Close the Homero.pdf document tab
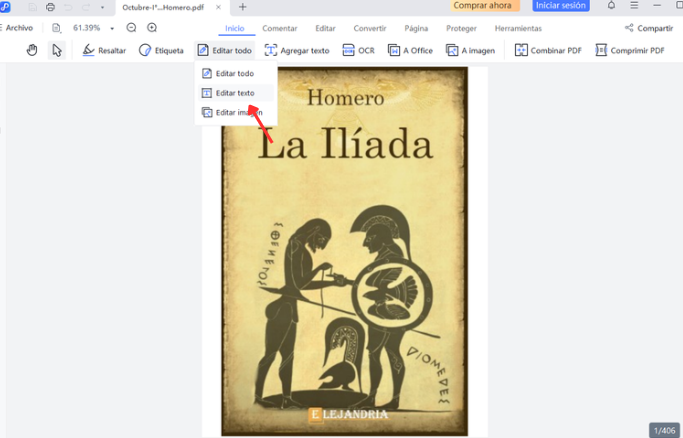 tap(218, 7)
